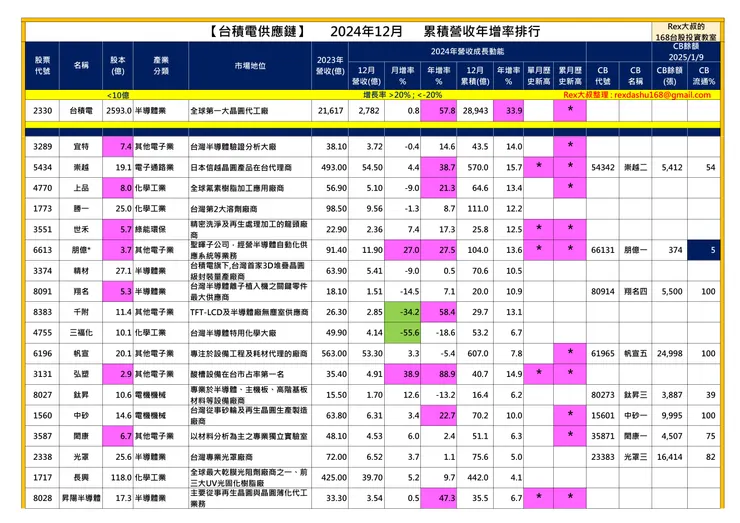Select the 帆宣五 CB name cell

point(635,354)
